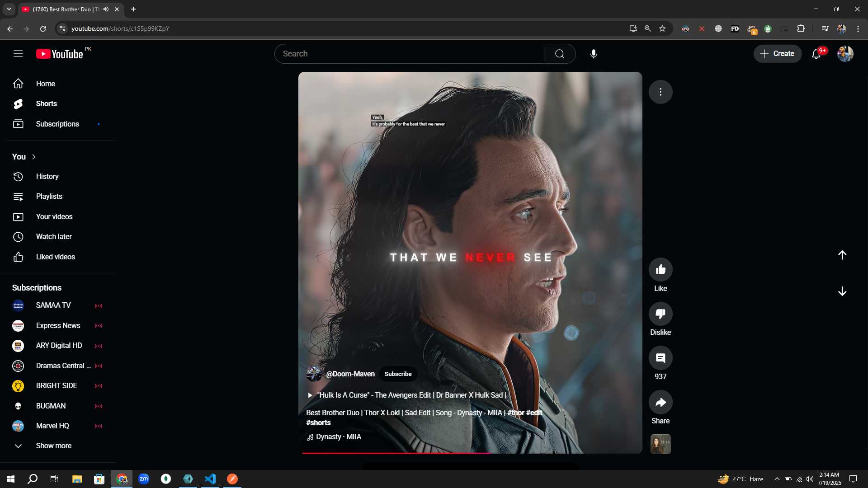Like this Short
This screenshot has height=488, width=868.
pos(660,270)
